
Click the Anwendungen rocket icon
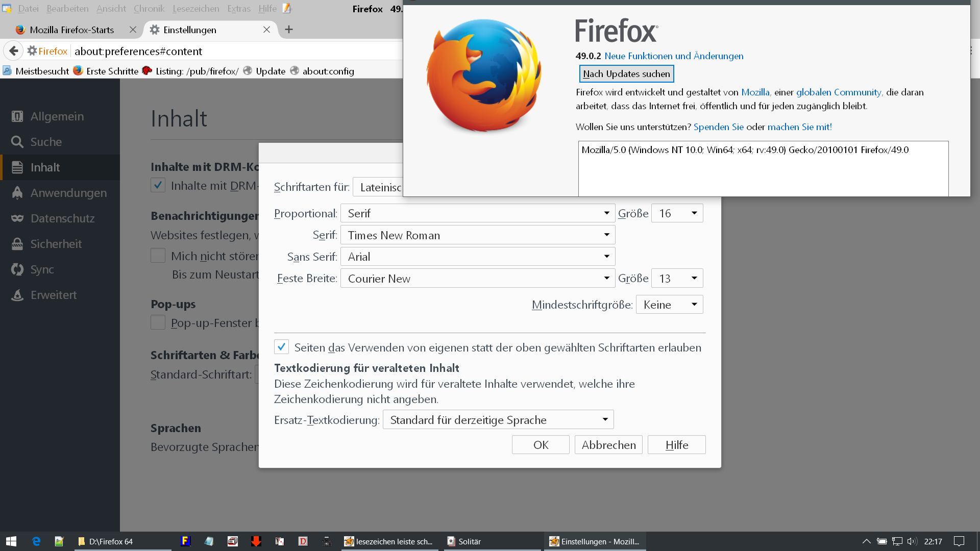(x=17, y=193)
